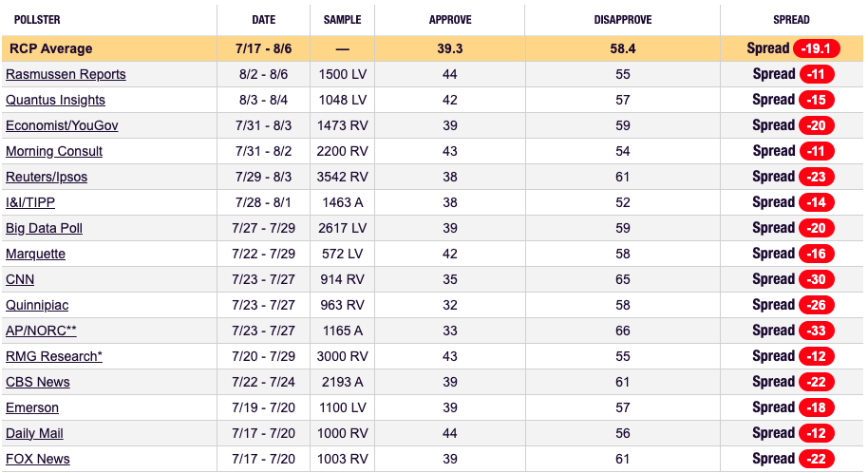Open the RMG Research* poll
The height and width of the screenshot is (473, 868).
pos(54,356)
